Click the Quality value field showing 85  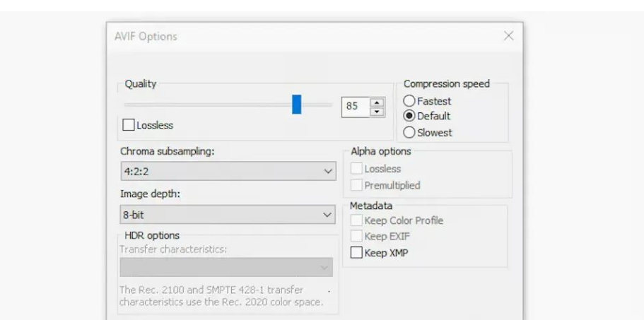pyautogui.click(x=355, y=107)
